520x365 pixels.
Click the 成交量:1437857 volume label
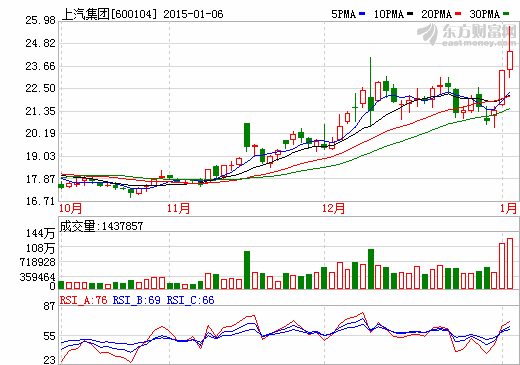(101, 226)
